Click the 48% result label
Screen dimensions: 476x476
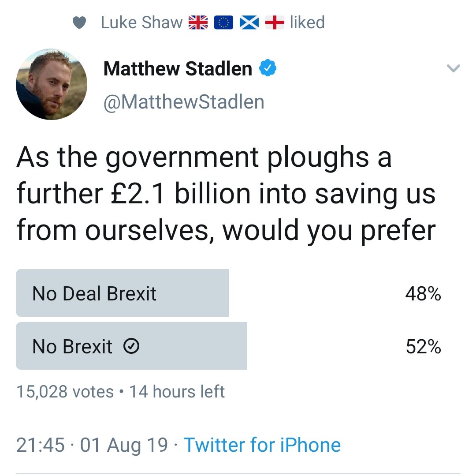423,294
